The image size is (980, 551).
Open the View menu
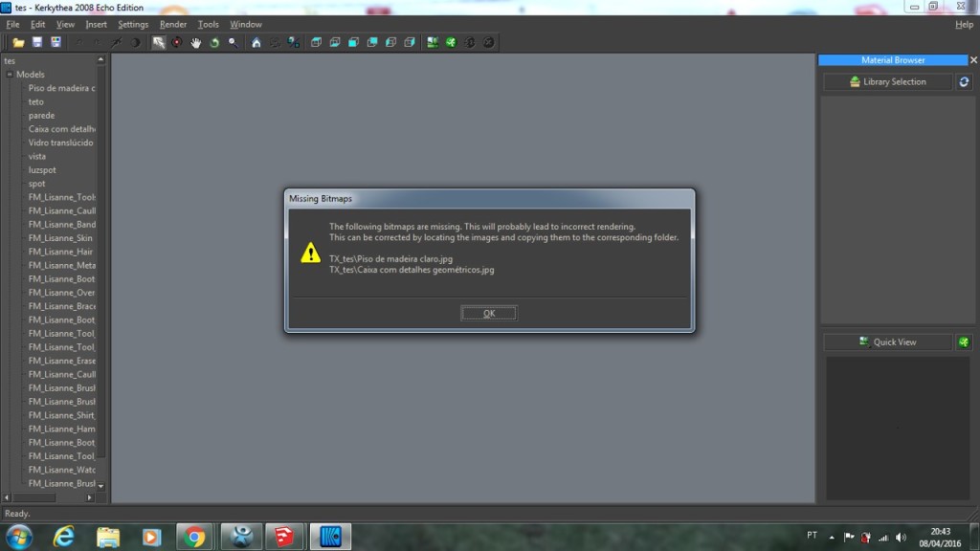(65, 24)
